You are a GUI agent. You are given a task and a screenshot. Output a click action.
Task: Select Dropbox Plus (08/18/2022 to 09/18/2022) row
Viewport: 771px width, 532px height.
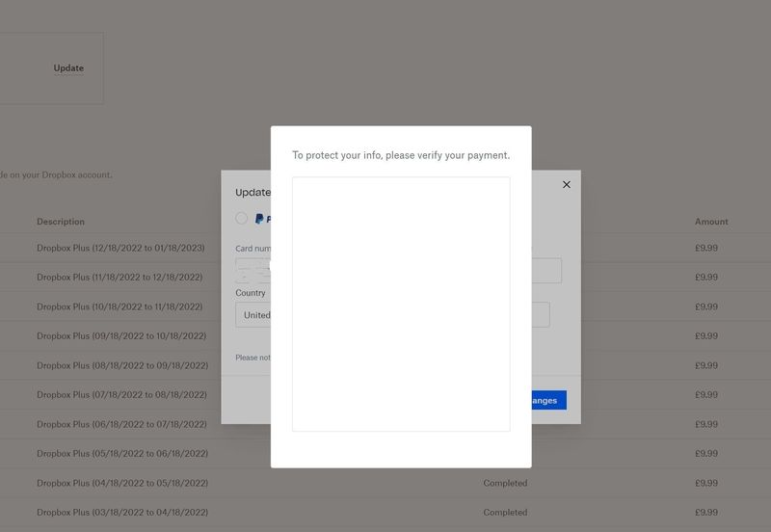point(122,366)
